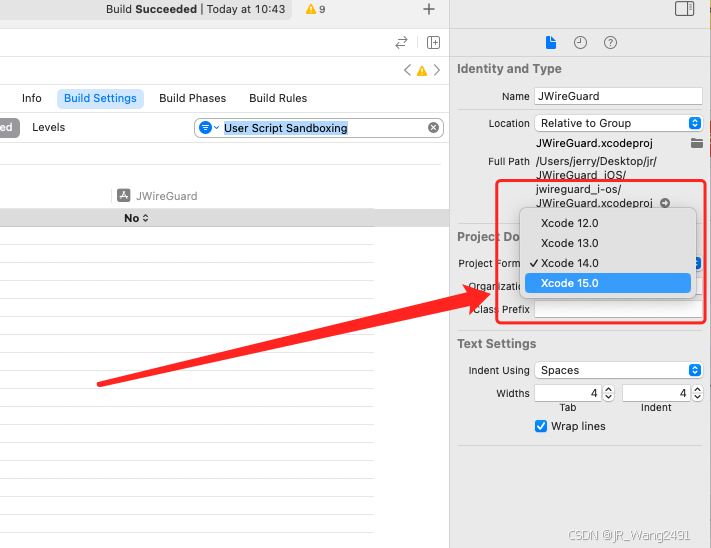The width and height of the screenshot is (711, 548).
Task: Select the Levels view option
Action: pos(49,127)
